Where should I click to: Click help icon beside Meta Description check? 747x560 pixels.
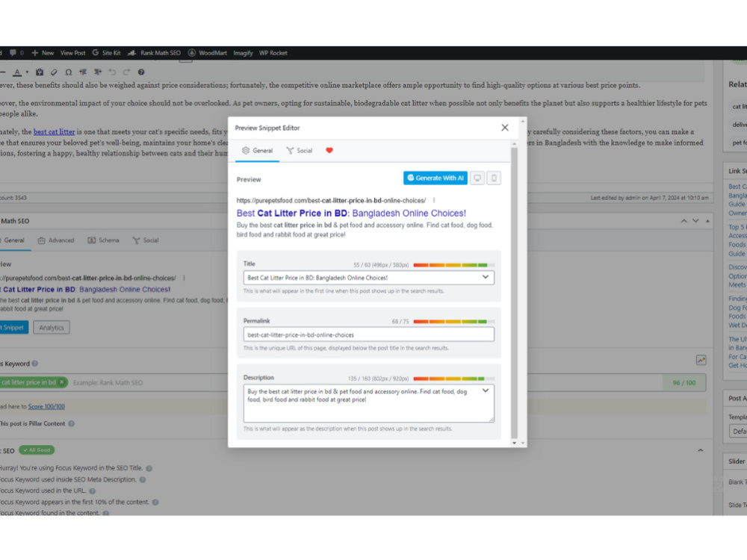(143, 480)
